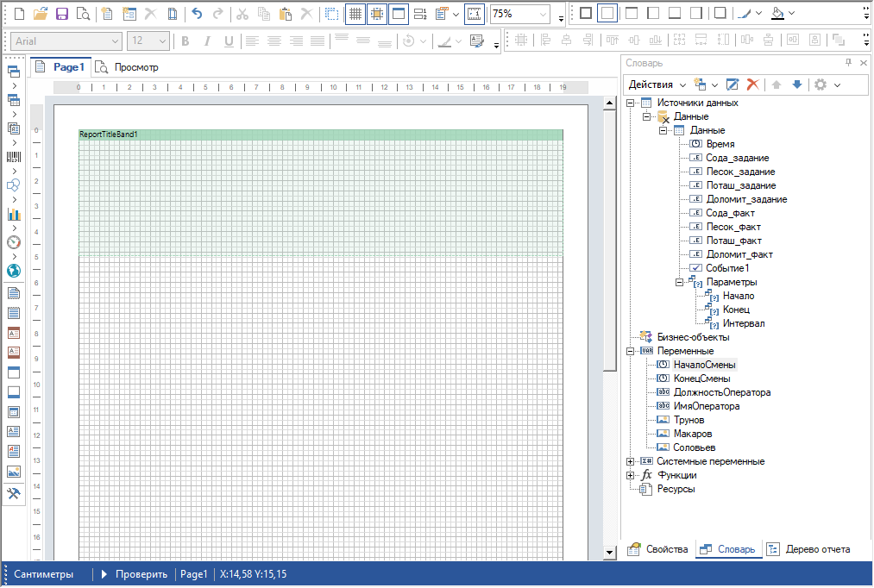Select the Shapes component in toolbox
This screenshot has width=874, height=588.
click(x=14, y=185)
